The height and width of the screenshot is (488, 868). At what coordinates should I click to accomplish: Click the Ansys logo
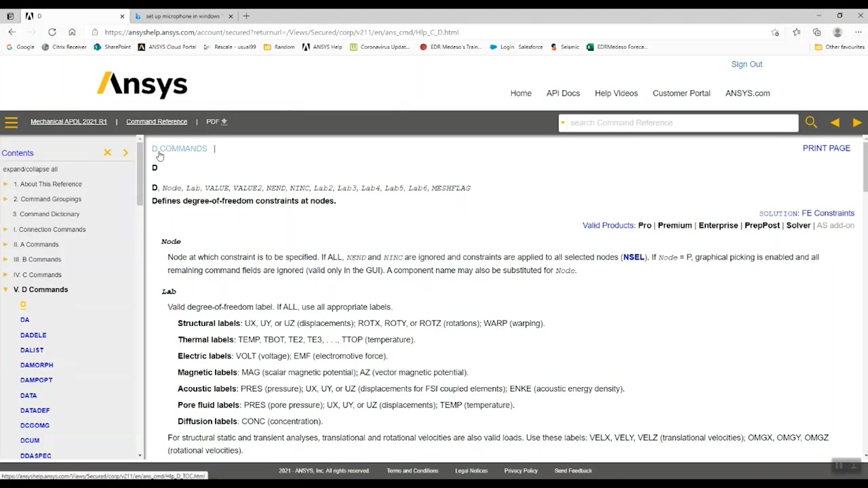tap(141, 83)
